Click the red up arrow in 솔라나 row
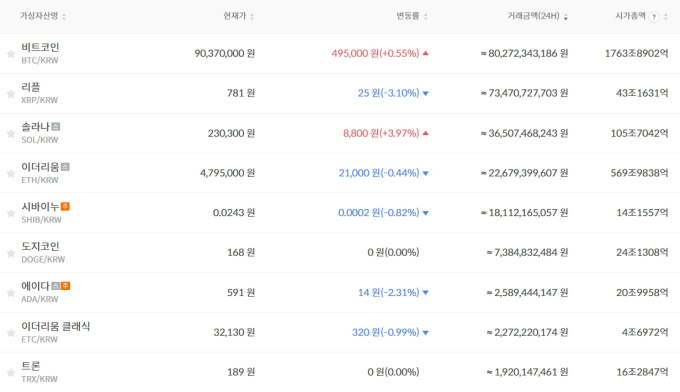The image size is (680, 392). tap(425, 133)
